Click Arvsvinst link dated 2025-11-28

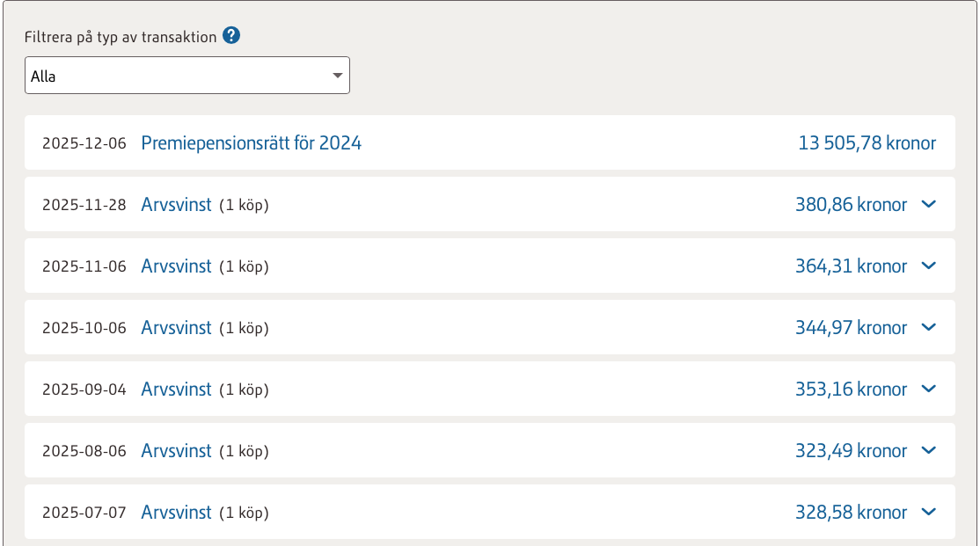point(176,205)
